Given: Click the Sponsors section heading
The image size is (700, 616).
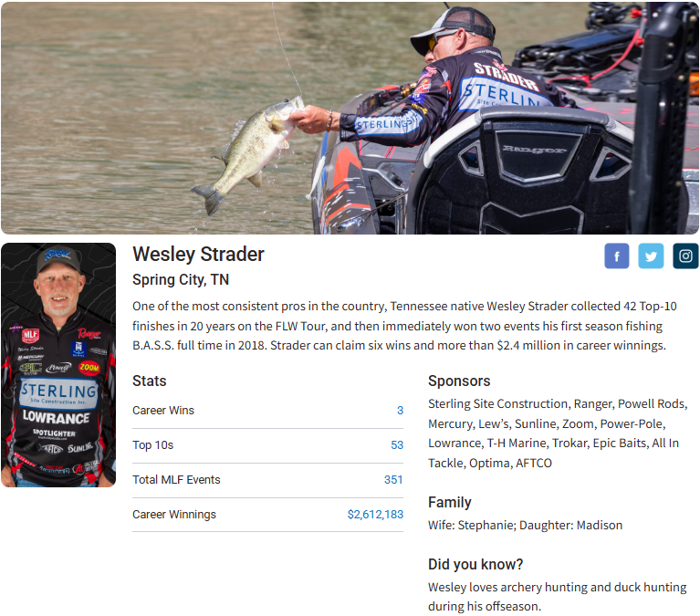Looking at the screenshot, I should point(459,381).
